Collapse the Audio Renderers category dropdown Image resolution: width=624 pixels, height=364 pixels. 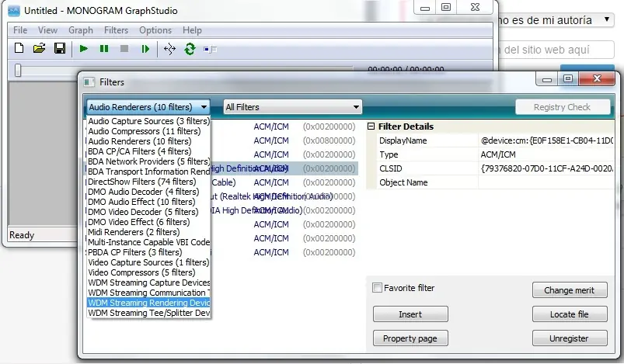pyautogui.click(x=148, y=107)
